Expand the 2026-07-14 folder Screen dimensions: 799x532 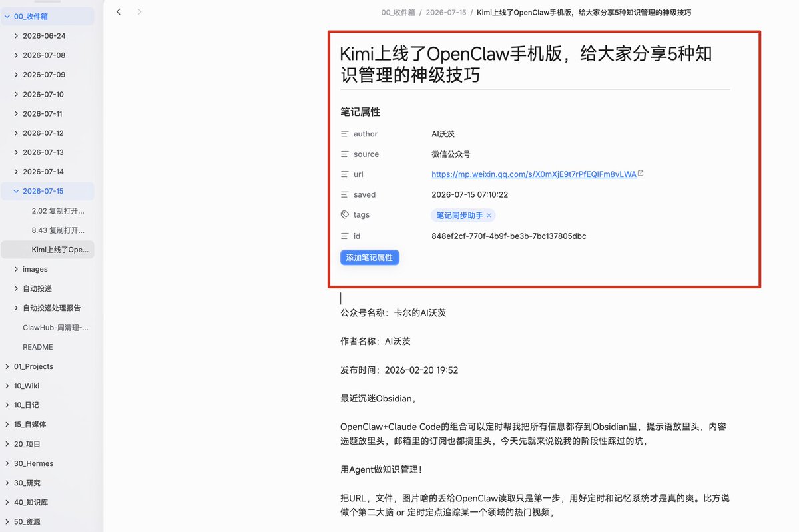point(16,172)
